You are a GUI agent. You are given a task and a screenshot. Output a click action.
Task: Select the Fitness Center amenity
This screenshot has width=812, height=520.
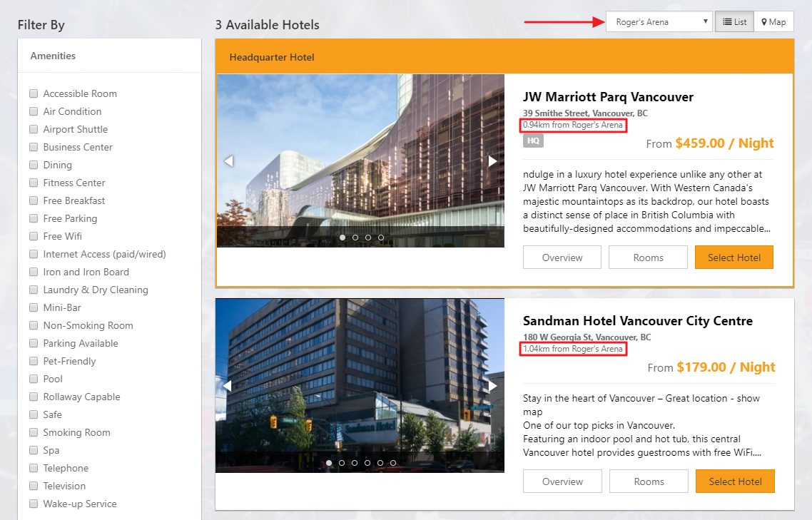[34, 183]
